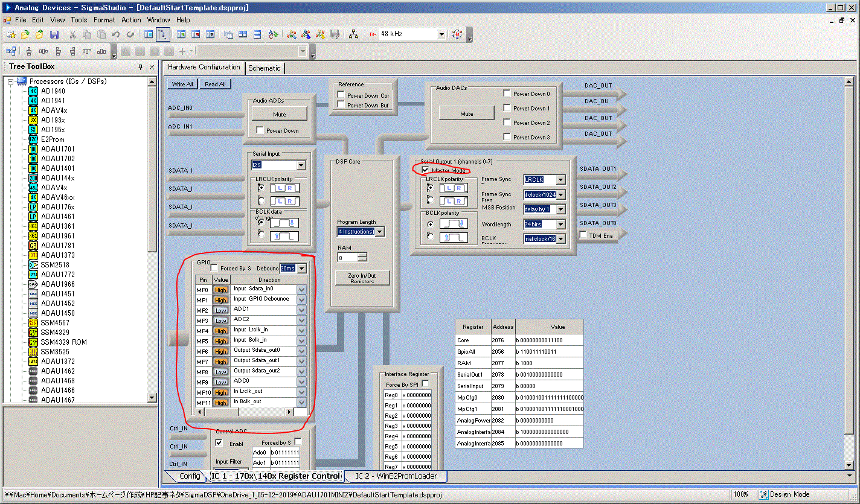Viewport: 860px width, 504px height.
Task: Enable Power Down Buf in Reference
Action: pyautogui.click(x=341, y=105)
